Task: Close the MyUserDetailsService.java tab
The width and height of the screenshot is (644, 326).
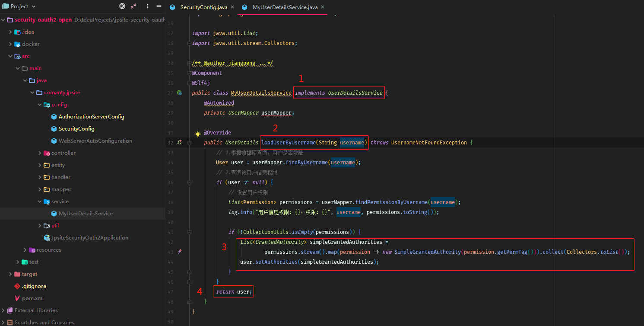Action: 323,7
